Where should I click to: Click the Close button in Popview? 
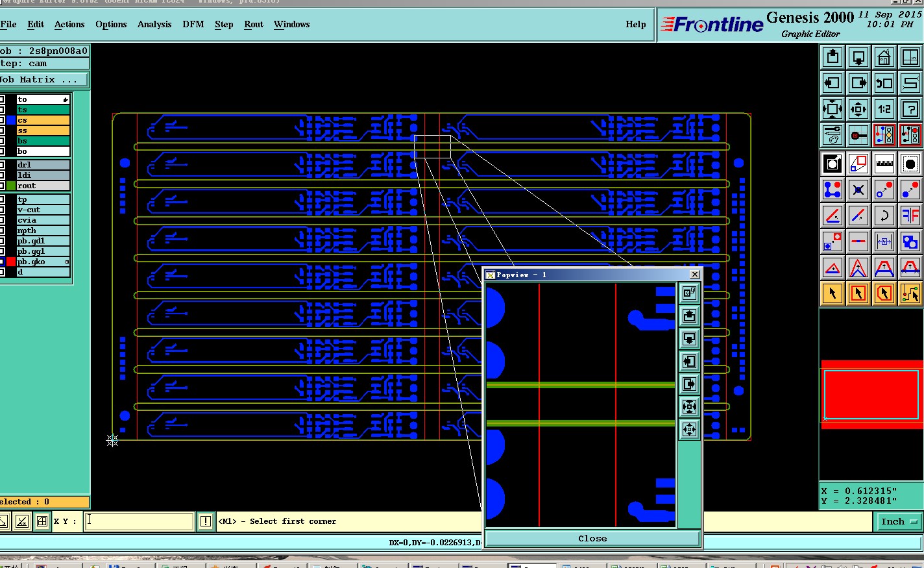(x=592, y=539)
